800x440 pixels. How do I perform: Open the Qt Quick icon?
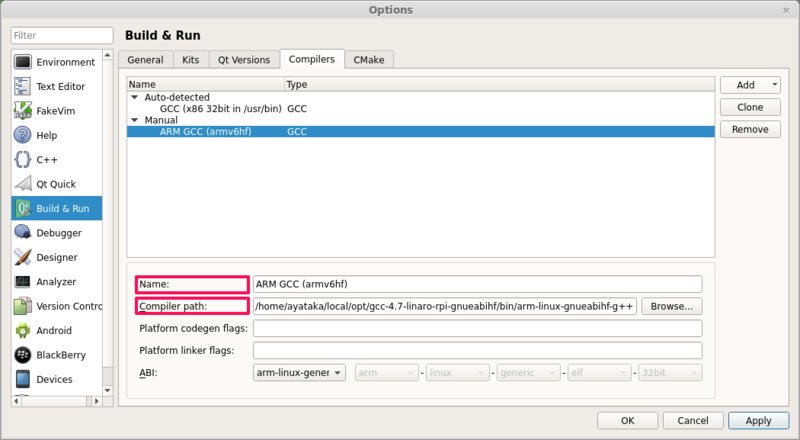pyautogui.click(x=22, y=184)
